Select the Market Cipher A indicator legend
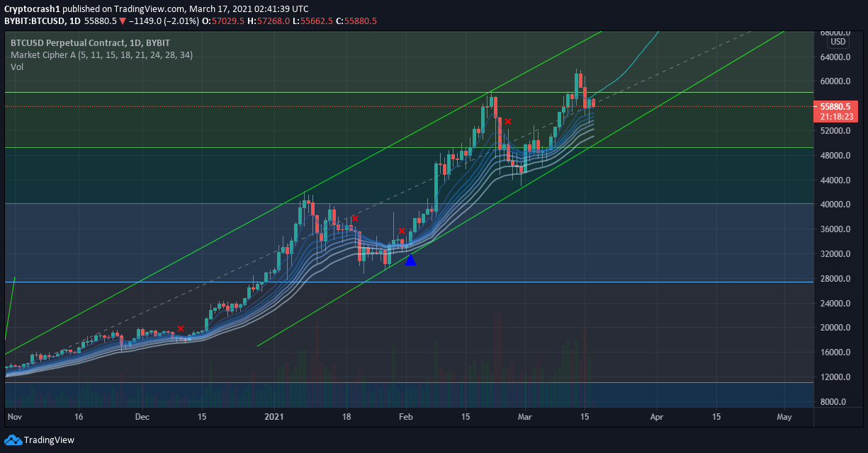This screenshot has height=453, width=868. (101, 55)
